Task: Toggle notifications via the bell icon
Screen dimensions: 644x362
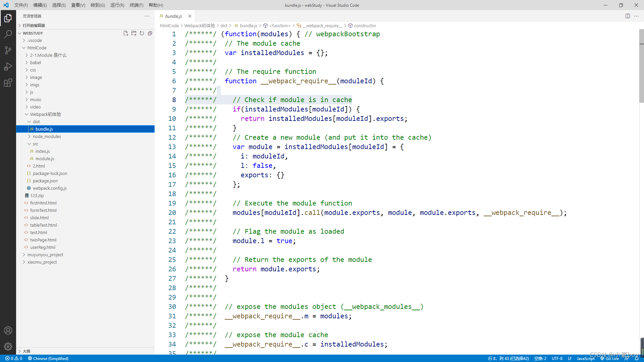Action: coord(637,358)
